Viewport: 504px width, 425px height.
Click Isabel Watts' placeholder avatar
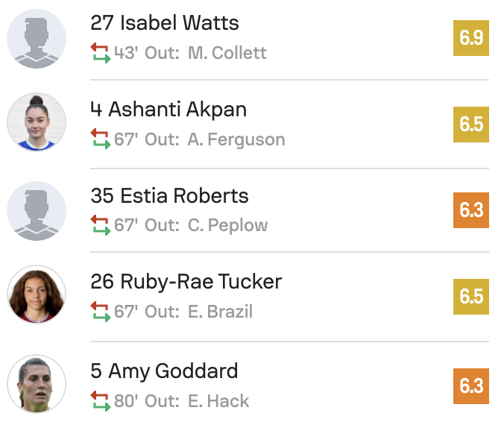[37, 39]
